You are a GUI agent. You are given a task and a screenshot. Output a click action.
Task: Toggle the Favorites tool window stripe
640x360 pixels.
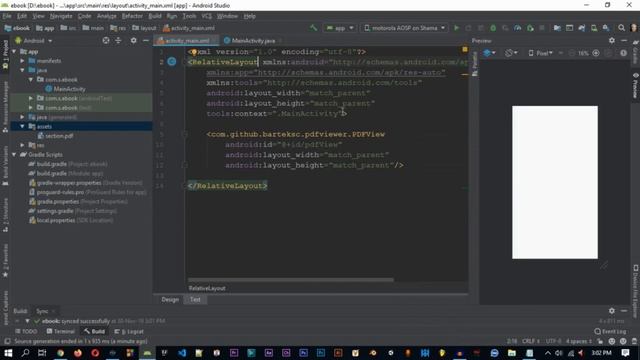(x=5, y=262)
